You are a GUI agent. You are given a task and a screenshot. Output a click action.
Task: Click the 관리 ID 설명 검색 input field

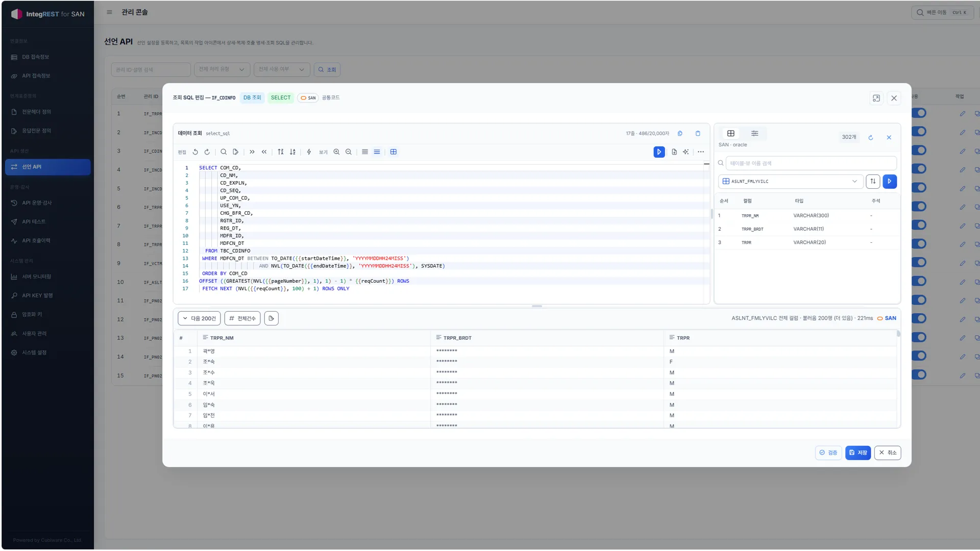pos(151,69)
